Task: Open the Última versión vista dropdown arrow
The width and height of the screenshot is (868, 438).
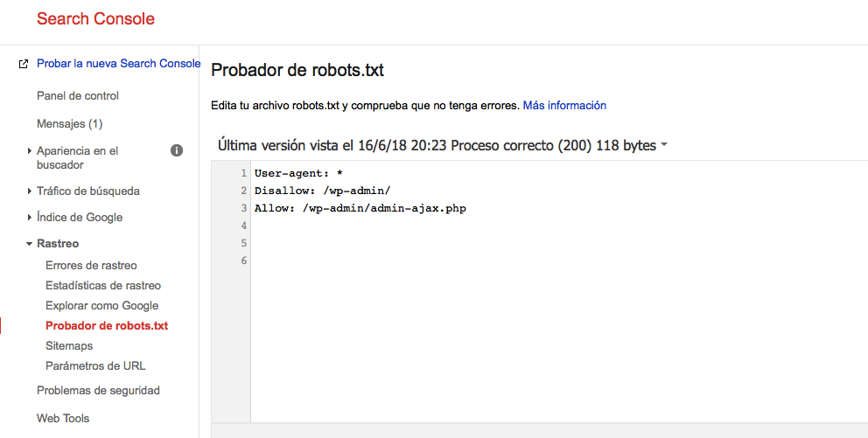Action: 664,145
